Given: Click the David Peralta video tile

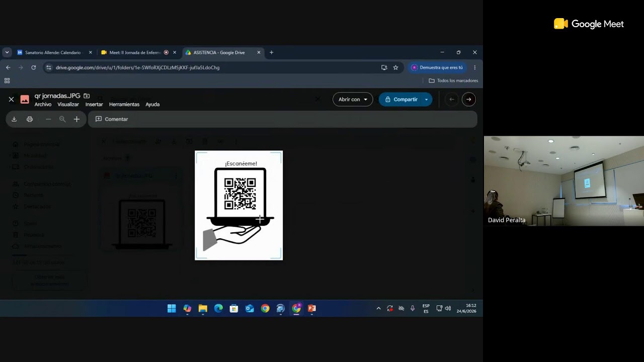Looking at the screenshot, I should click(x=563, y=181).
